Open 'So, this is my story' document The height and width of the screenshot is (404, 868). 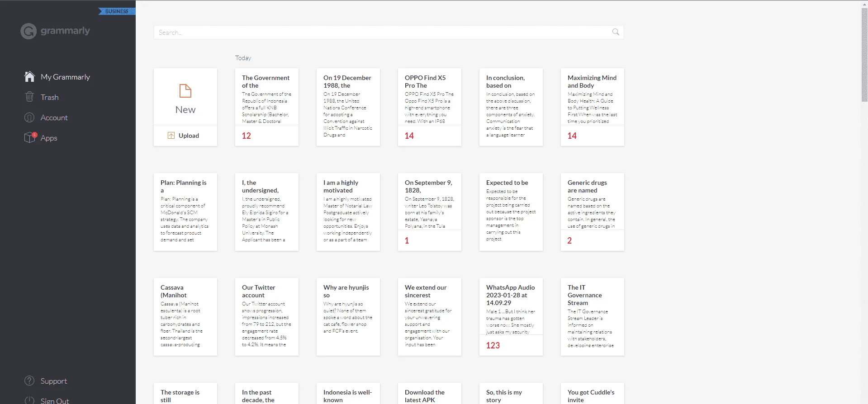[x=511, y=394]
